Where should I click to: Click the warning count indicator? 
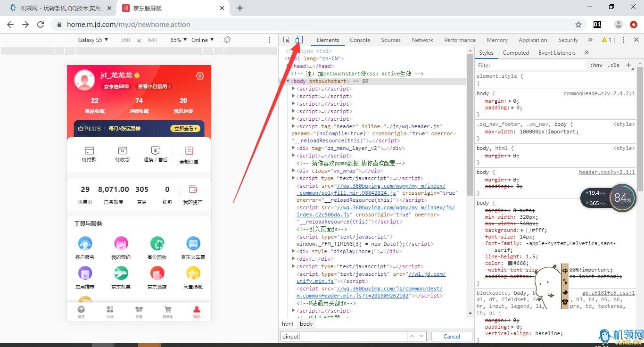pyautogui.click(x=607, y=40)
